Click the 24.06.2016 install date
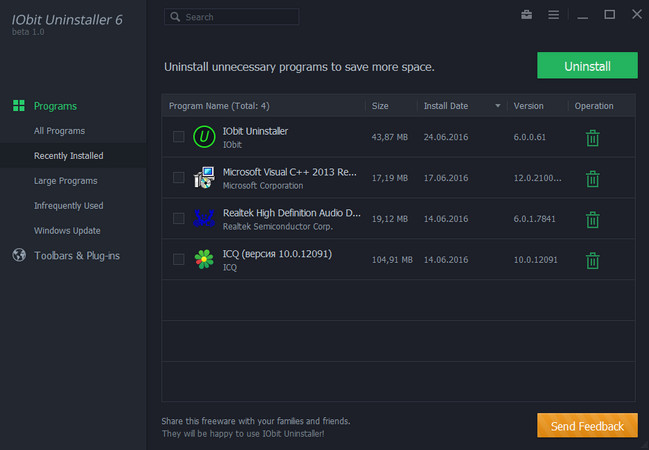The height and width of the screenshot is (450, 649). pos(446,137)
